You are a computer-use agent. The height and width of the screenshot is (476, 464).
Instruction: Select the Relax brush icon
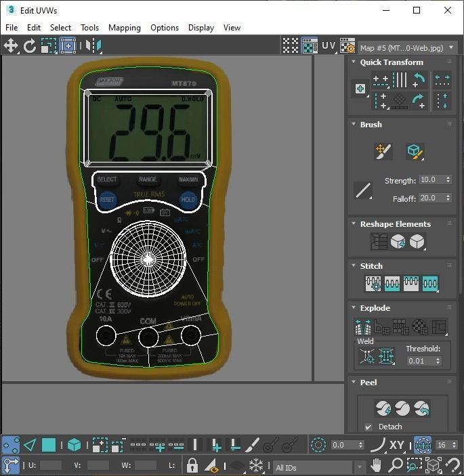[x=415, y=151]
